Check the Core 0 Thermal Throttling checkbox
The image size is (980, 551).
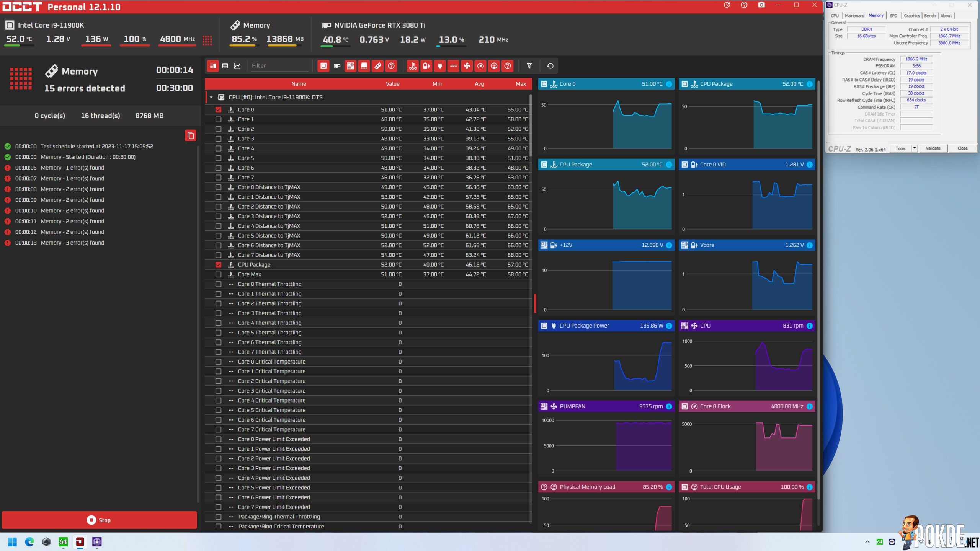pos(218,284)
